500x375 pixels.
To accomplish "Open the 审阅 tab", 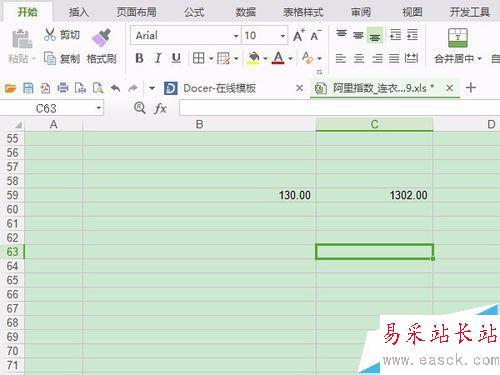I will pyautogui.click(x=361, y=12).
